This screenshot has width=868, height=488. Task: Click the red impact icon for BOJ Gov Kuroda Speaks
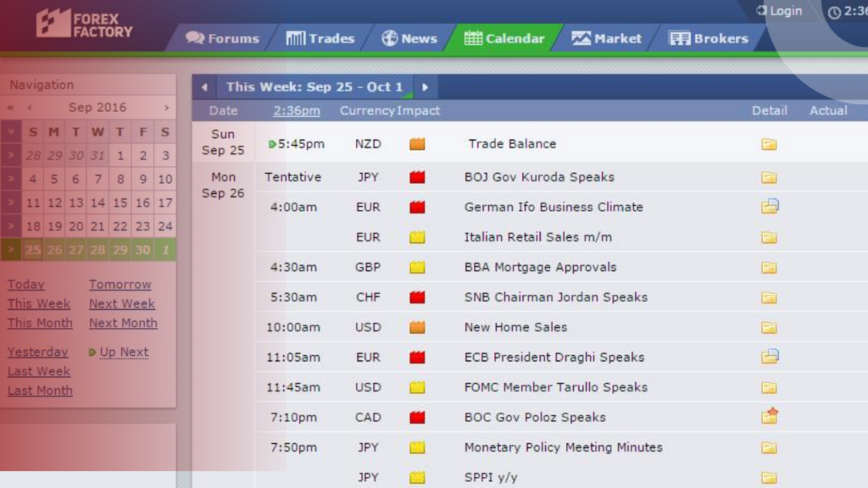coord(417,177)
